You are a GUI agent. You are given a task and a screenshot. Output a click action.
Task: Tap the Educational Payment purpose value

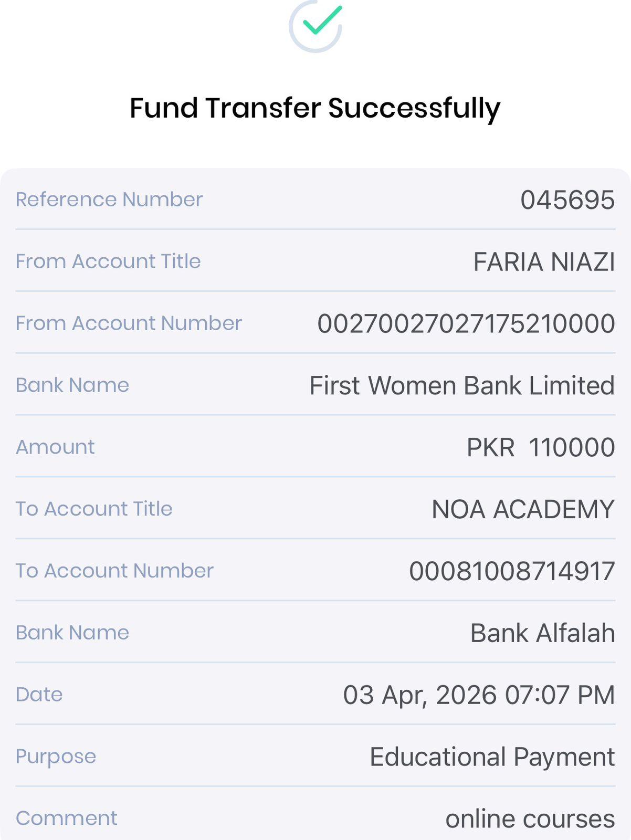tap(492, 757)
